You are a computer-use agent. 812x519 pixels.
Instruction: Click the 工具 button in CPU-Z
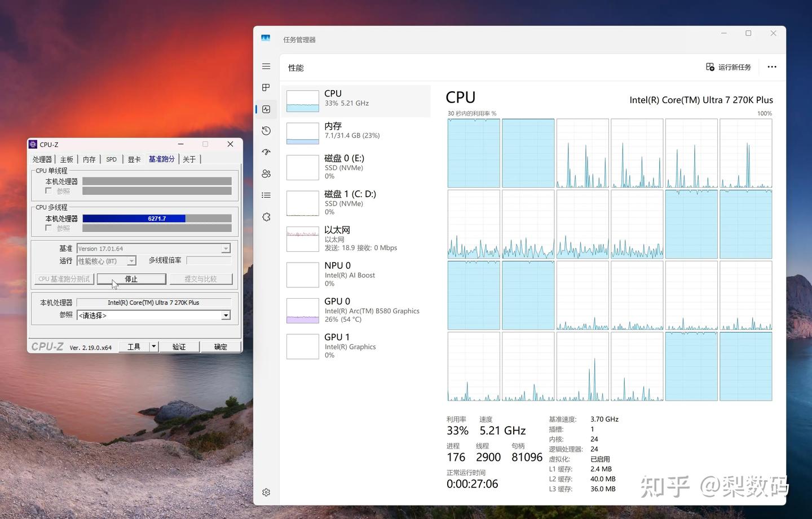(134, 347)
